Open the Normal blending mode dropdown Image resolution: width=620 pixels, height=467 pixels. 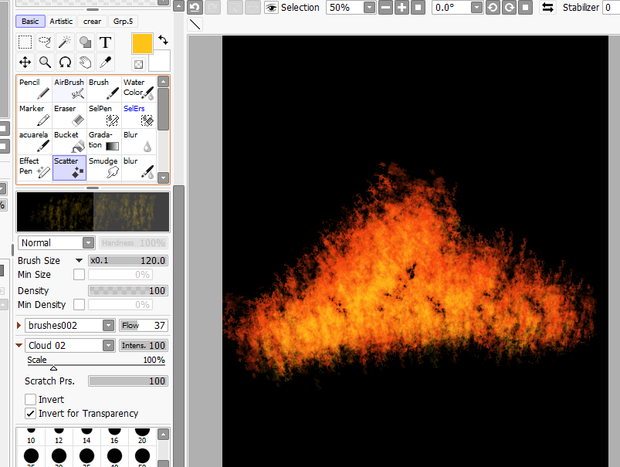(x=56, y=243)
